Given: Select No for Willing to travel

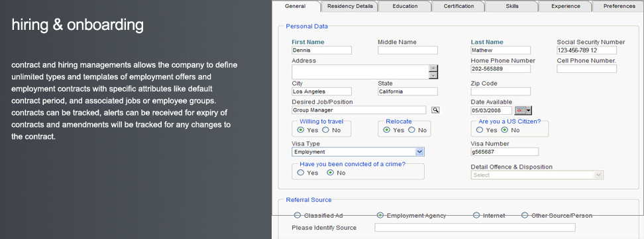Looking at the screenshot, I should point(325,130).
